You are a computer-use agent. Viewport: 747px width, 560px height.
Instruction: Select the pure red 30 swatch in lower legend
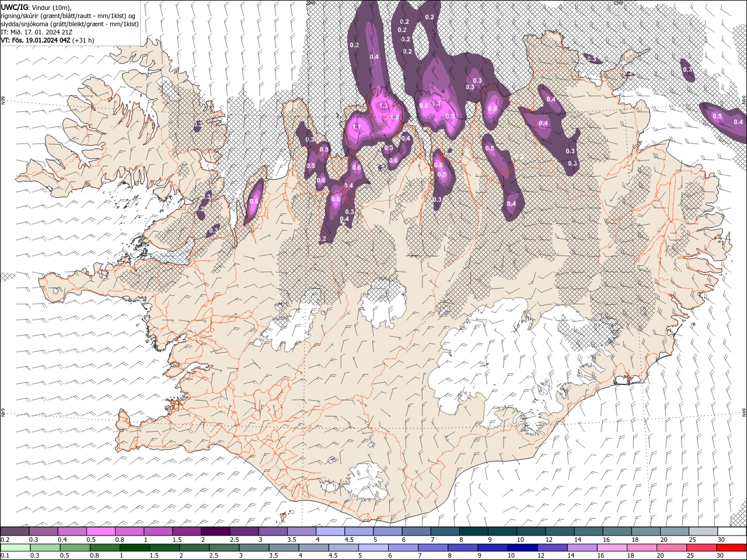coord(731,548)
